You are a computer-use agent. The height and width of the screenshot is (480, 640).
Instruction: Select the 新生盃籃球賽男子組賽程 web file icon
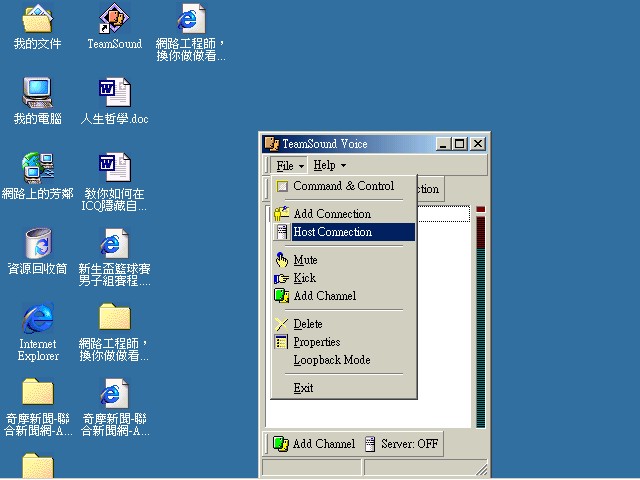[114, 243]
